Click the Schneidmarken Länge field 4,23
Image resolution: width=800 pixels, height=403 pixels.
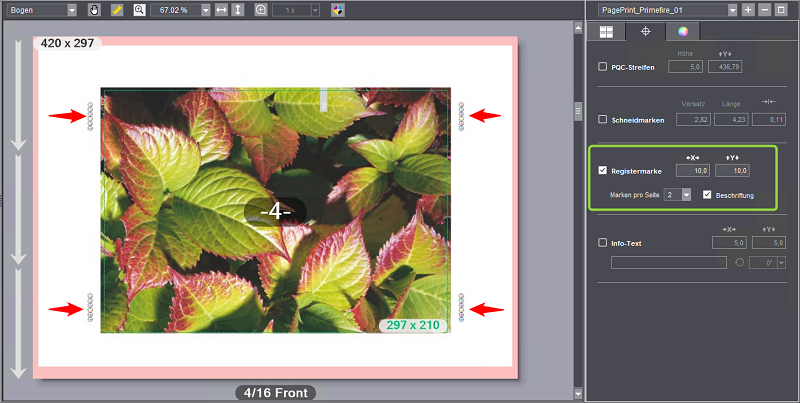tap(731, 119)
